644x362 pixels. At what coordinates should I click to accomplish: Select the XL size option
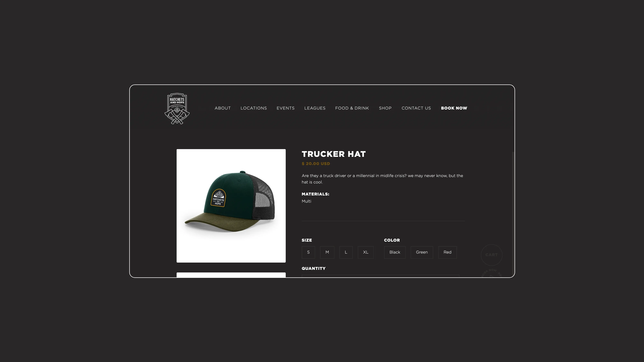tap(365, 252)
